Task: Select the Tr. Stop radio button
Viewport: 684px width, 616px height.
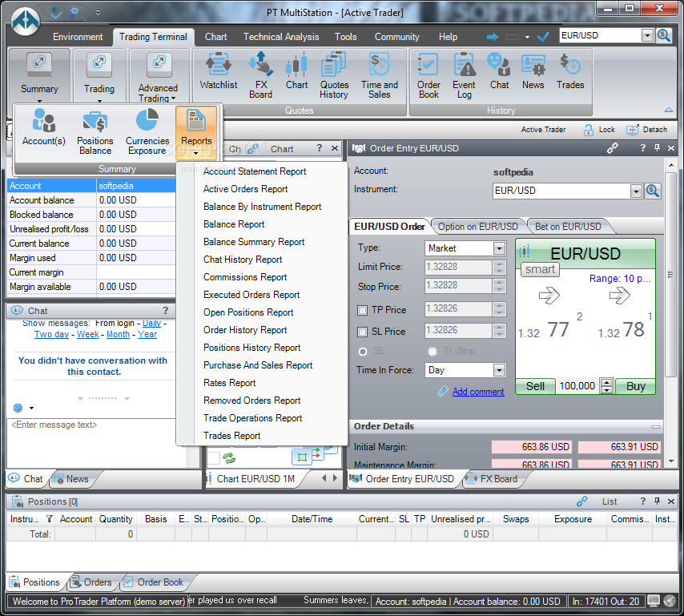Action: (433, 351)
